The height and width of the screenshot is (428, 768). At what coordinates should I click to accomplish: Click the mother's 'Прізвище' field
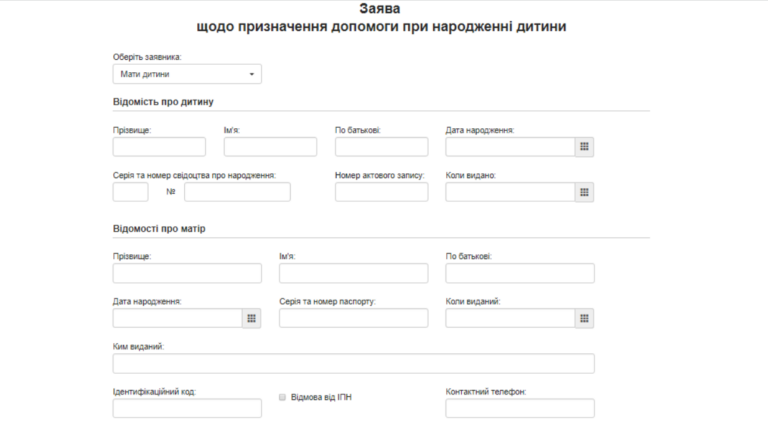(x=187, y=273)
